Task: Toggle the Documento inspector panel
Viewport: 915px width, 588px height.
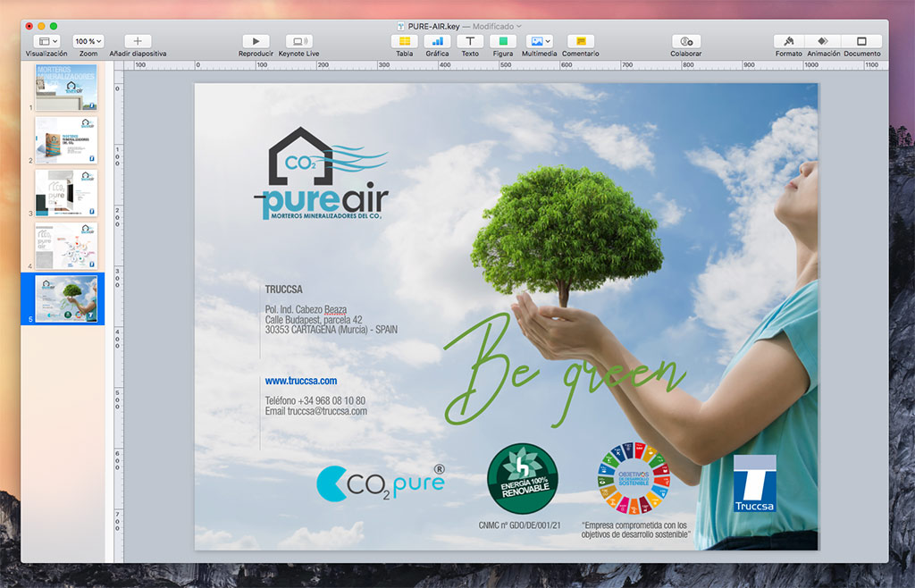Action: (x=861, y=41)
